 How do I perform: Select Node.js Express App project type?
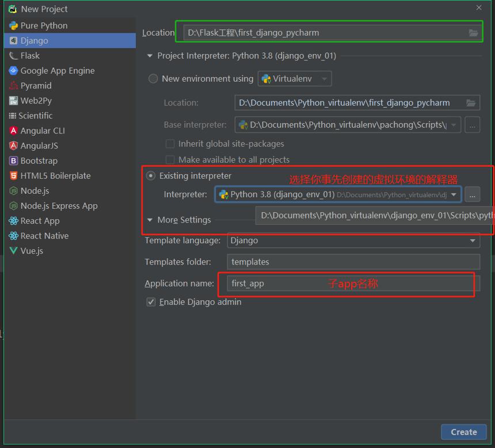pos(53,206)
